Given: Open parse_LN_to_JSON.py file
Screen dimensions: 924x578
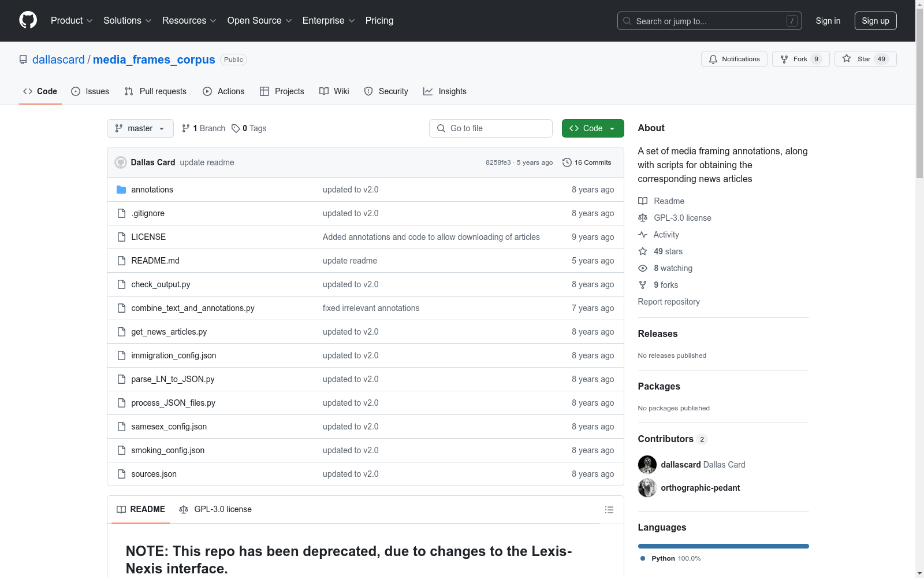Looking at the screenshot, I should click(173, 379).
